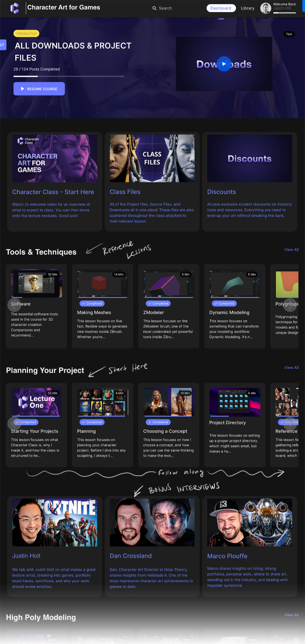
Task: Toggle the side panel swap icon
Action: tap(3, 45)
